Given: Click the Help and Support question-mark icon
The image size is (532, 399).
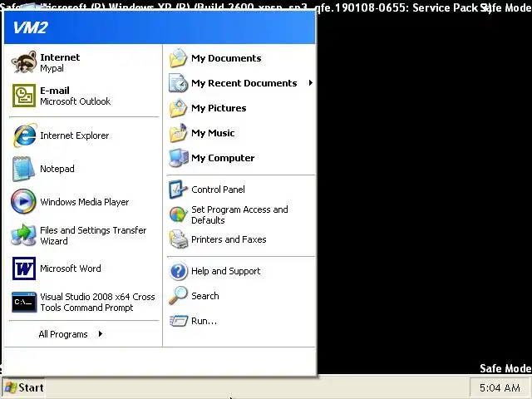Looking at the screenshot, I should coord(179,271).
